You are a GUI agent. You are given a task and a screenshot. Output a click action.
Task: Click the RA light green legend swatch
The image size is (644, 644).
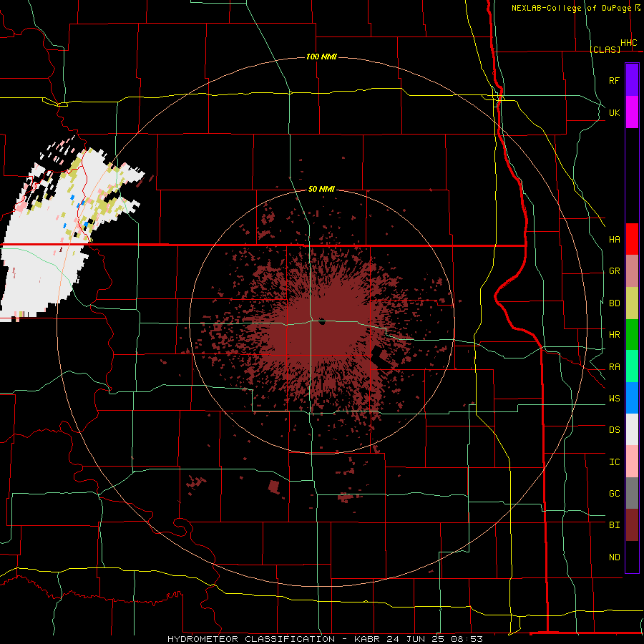coord(632,366)
